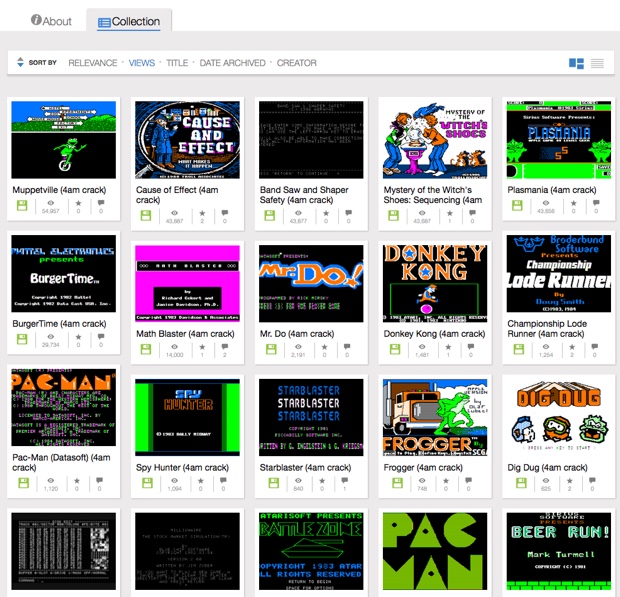Open Mr. Do thumbnail image

point(311,283)
